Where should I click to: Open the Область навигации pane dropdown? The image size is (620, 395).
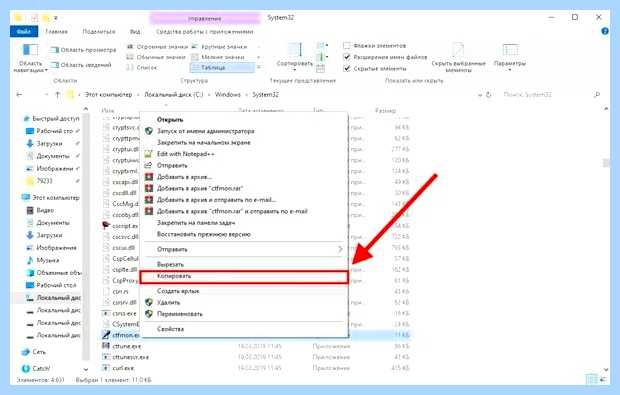[30, 58]
